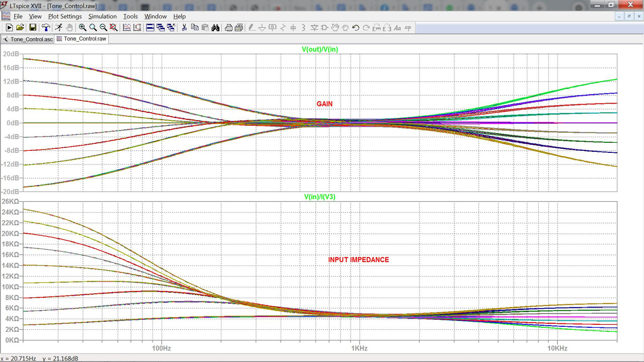
Task: Click the 0dB label on the gain axis
Action: [x=13, y=123]
